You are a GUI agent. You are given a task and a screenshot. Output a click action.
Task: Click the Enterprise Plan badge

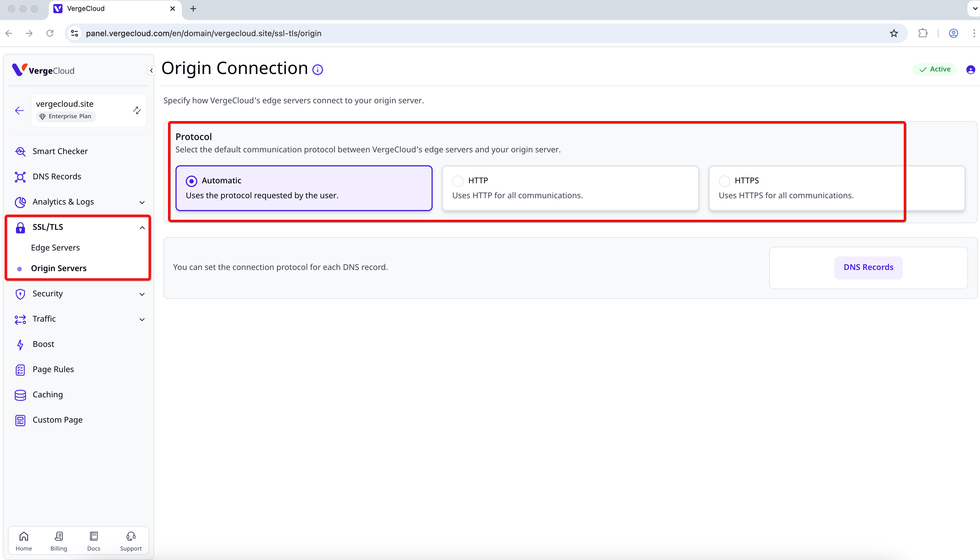[x=66, y=116]
